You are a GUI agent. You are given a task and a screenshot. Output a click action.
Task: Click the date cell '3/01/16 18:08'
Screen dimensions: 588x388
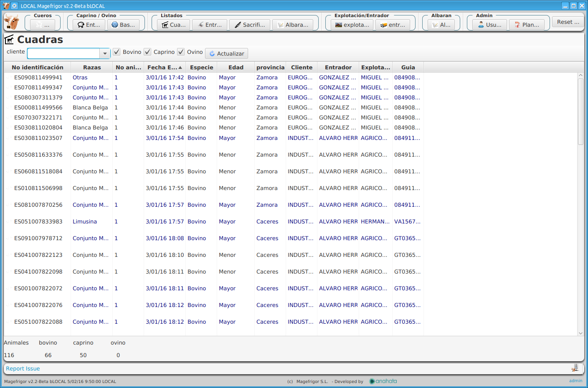tap(165, 238)
